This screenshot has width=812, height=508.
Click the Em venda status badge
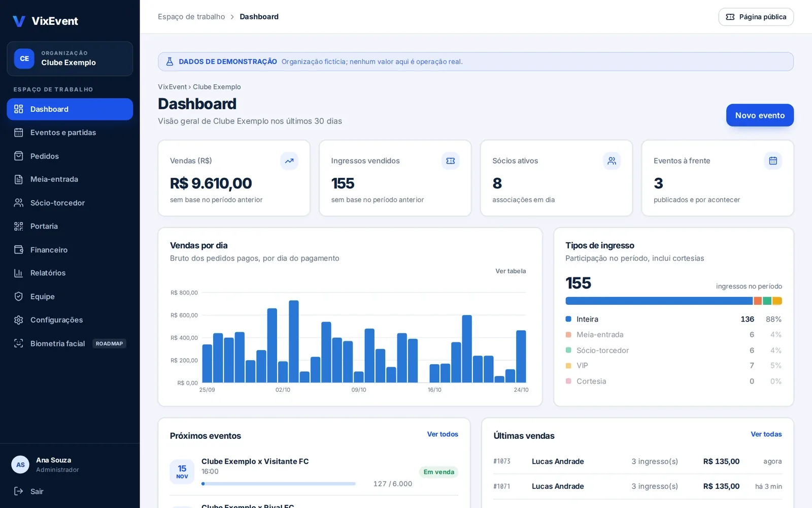pos(439,472)
